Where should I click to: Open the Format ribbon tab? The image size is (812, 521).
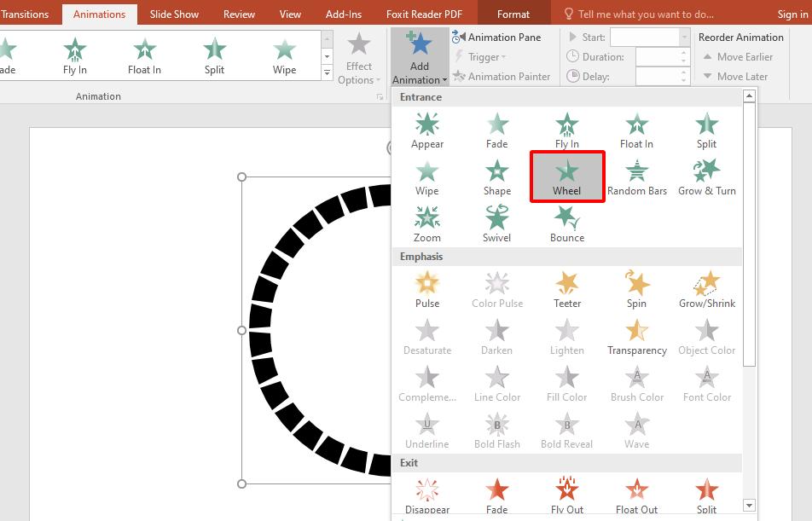click(x=513, y=14)
